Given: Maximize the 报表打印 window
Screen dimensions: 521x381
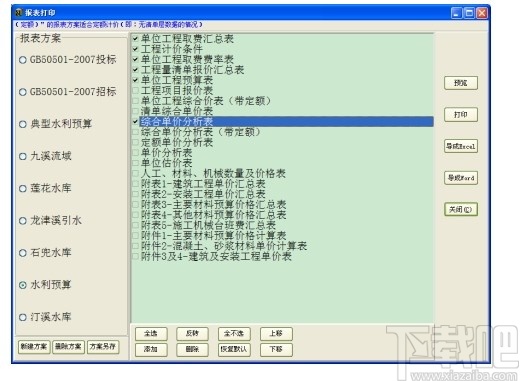Looking at the screenshot, I should (x=469, y=13).
